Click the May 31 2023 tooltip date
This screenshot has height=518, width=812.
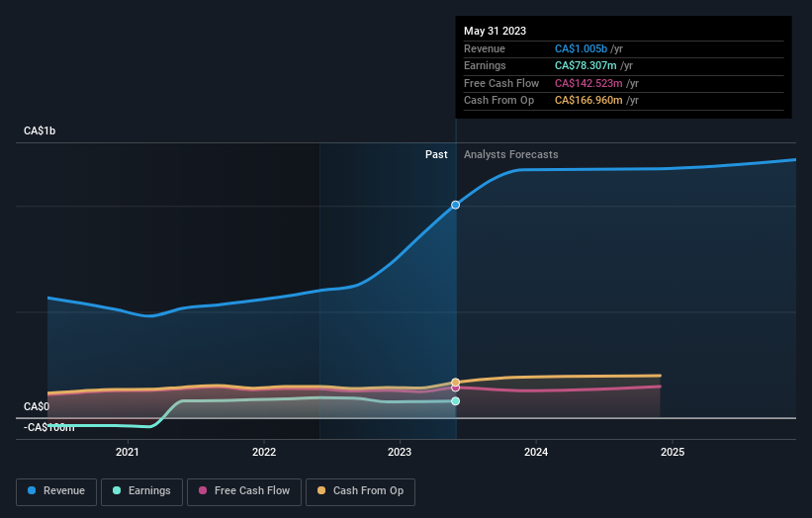pos(496,31)
